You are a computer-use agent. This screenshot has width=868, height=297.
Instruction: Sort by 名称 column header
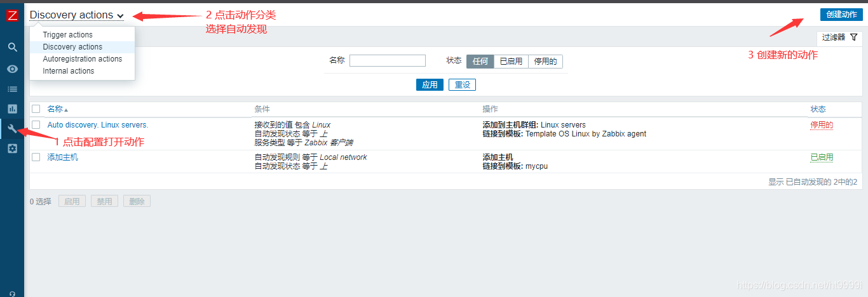pos(57,109)
